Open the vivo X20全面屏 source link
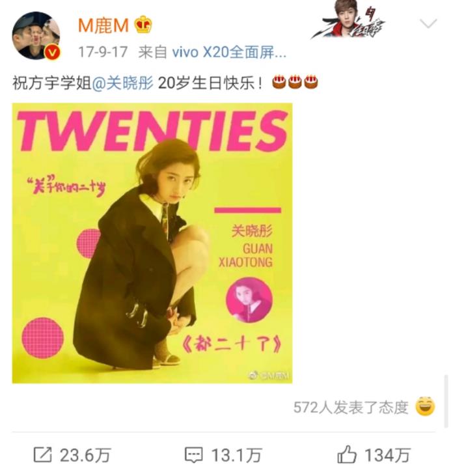The image size is (451, 476). click(229, 52)
